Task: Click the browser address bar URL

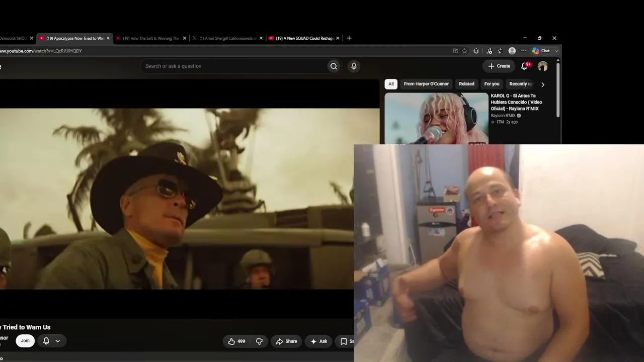Action: [x=41, y=51]
